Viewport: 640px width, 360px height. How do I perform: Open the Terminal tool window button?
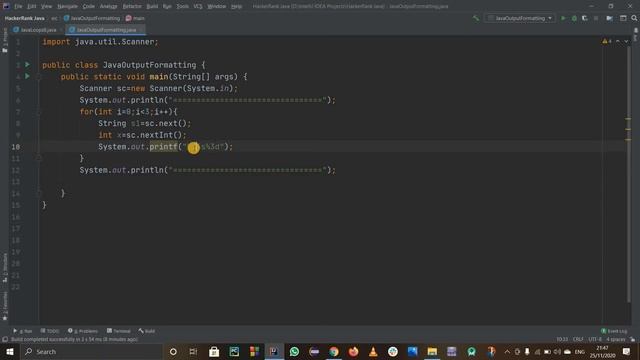(118, 331)
